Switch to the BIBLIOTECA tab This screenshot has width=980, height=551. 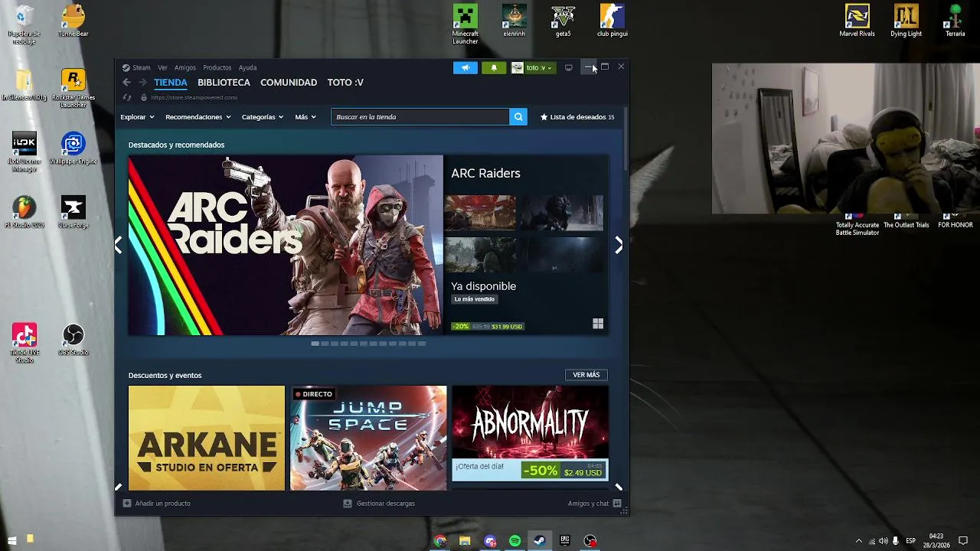tap(224, 83)
